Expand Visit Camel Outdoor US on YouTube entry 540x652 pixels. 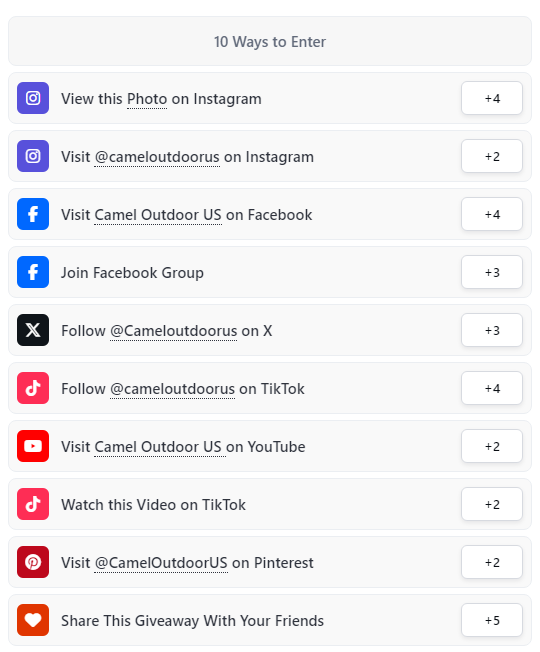pos(270,446)
